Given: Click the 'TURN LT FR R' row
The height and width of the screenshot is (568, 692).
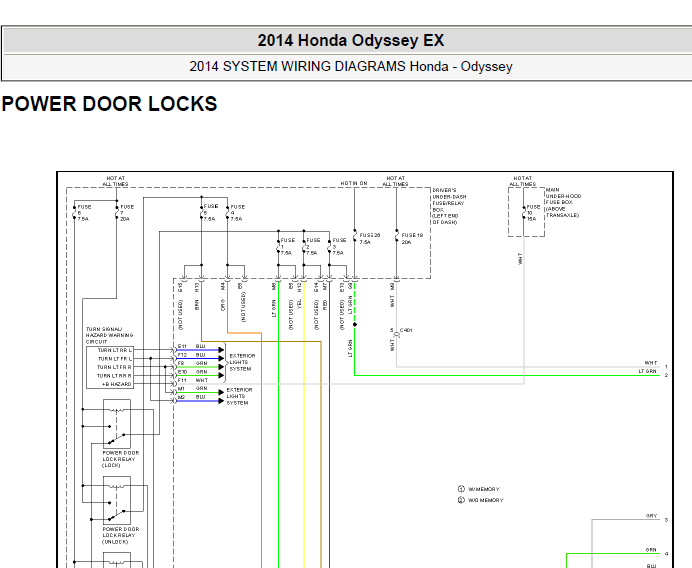Looking at the screenshot, I should [114, 367].
